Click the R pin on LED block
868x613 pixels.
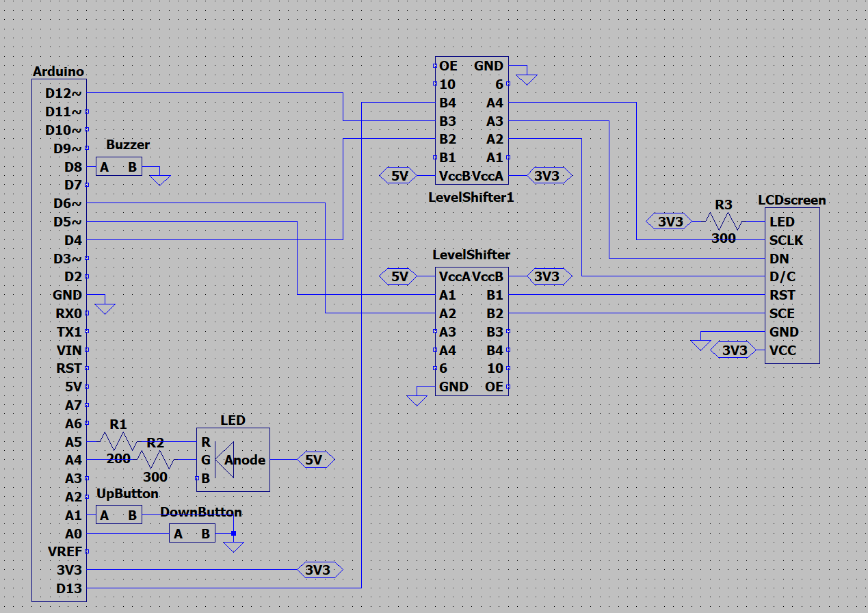pyautogui.click(x=205, y=442)
